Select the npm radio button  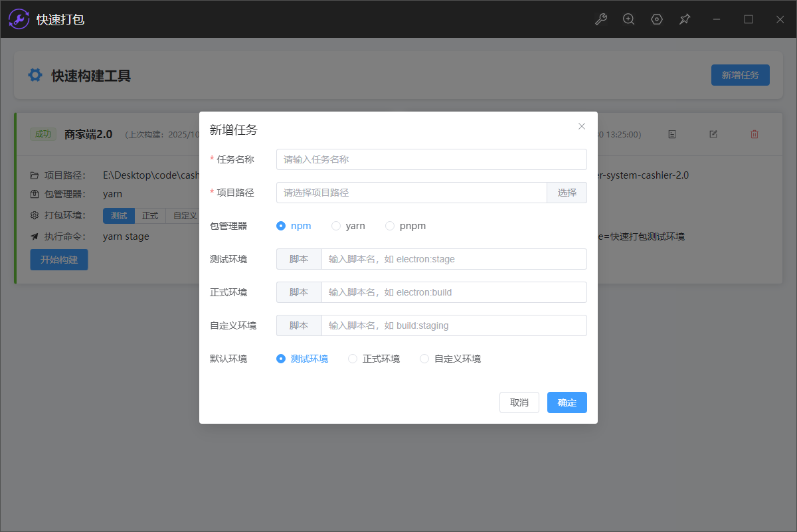pyautogui.click(x=281, y=226)
